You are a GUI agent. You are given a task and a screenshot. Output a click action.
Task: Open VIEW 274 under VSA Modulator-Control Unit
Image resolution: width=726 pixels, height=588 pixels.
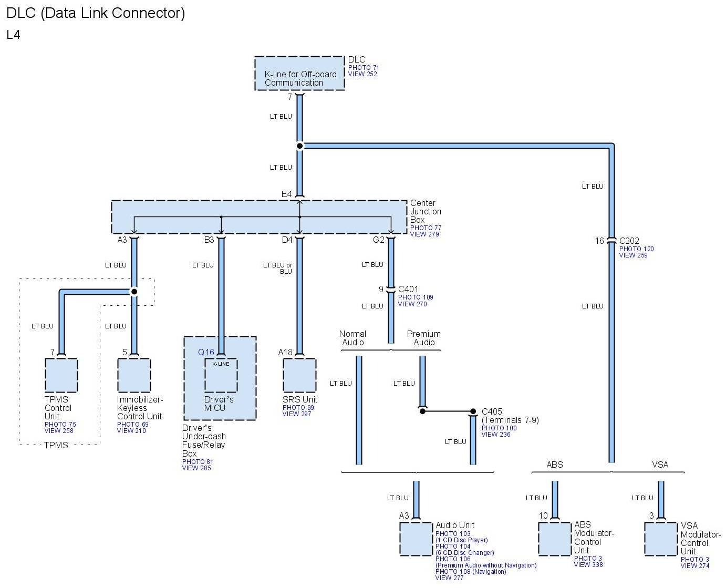[x=695, y=566]
